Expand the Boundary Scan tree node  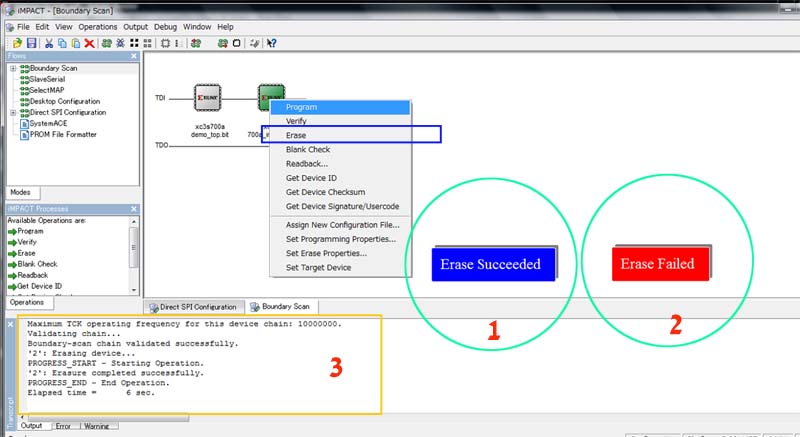[x=13, y=68]
